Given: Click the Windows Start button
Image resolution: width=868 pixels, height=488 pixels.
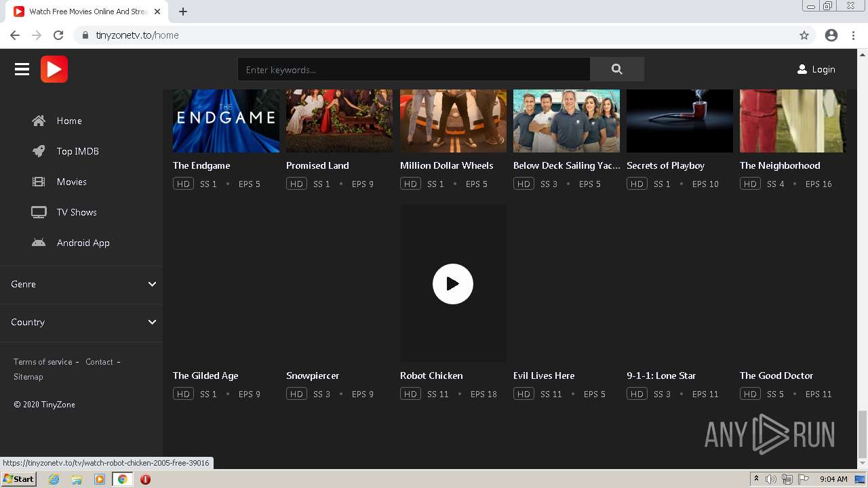Looking at the screenshot, I should [18, 479].
